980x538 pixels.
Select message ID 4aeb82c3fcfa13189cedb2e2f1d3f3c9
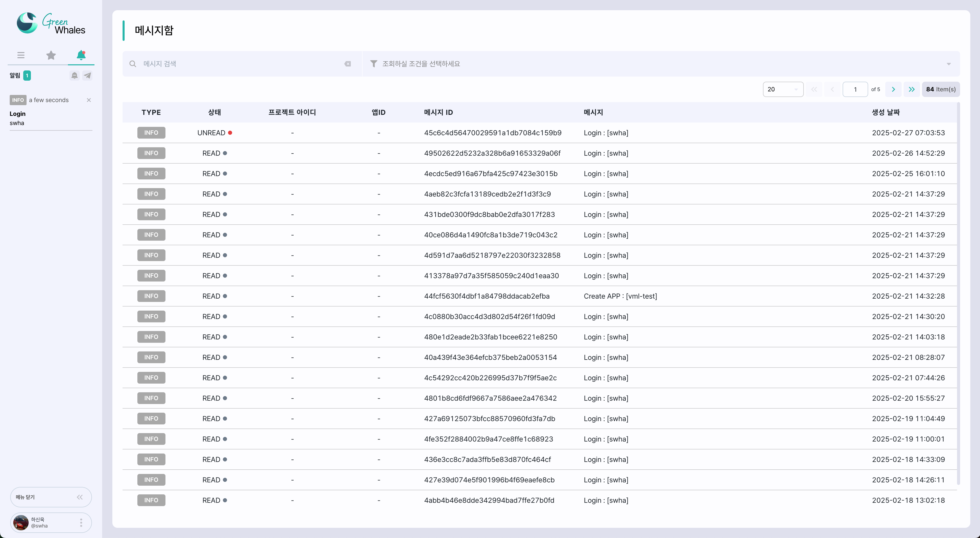487,194
